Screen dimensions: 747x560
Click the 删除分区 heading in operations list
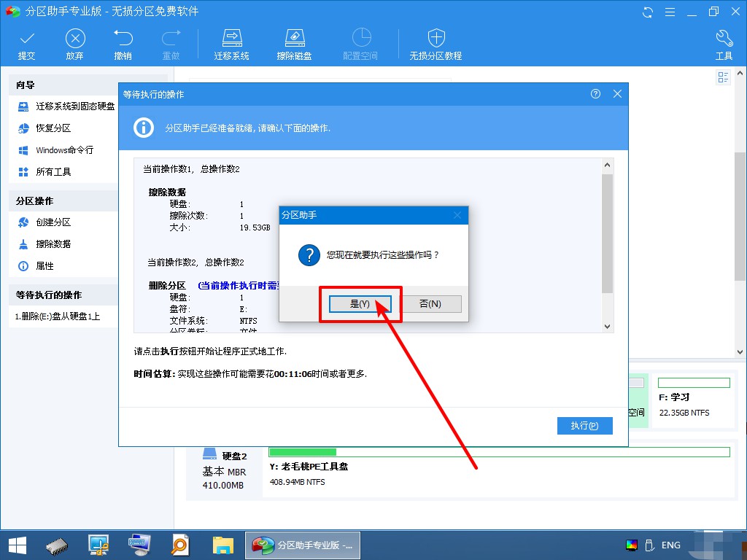(167, 286)
